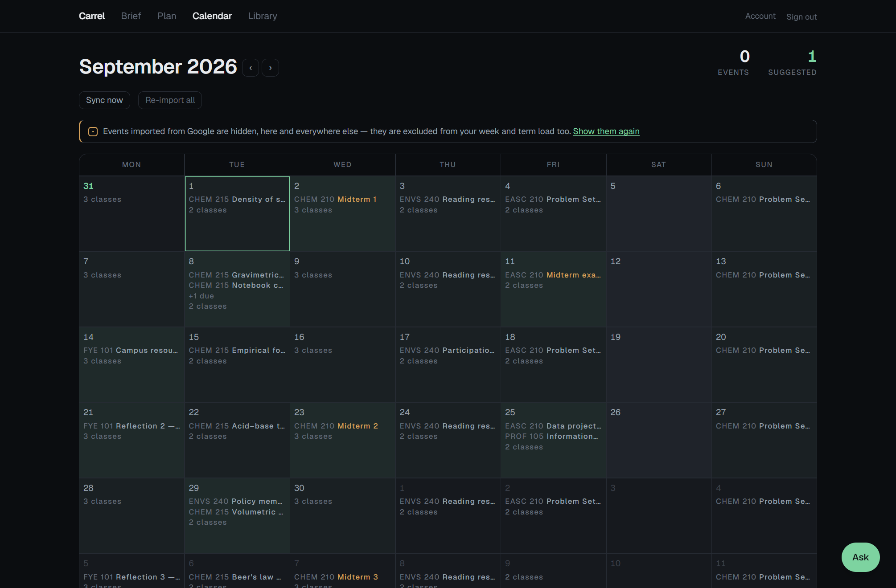
Task: Open FYE 101 Reflection 2 entry
Action: tap(132, 426)
